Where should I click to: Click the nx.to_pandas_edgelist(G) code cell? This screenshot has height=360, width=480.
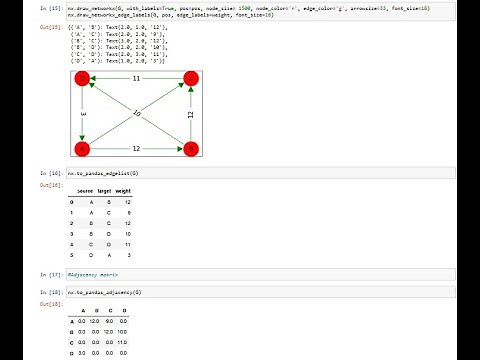coord(261,173)
